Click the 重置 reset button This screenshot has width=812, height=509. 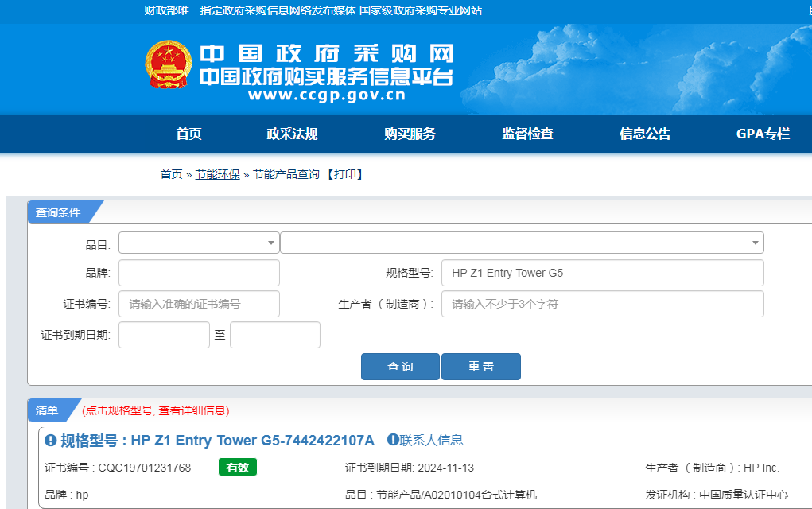481,367
